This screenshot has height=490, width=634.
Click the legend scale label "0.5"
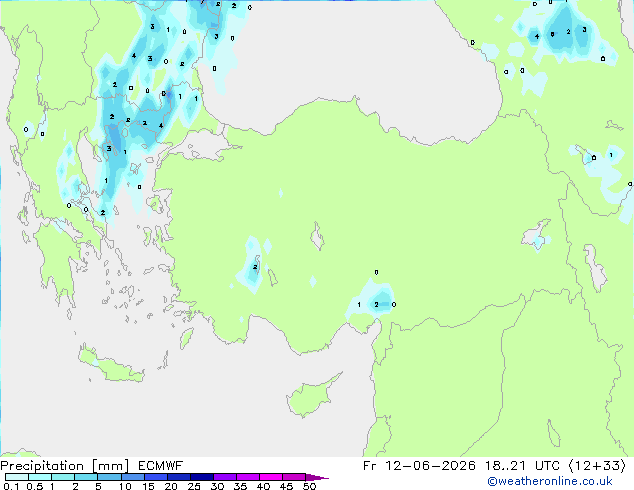coord(34,486)
